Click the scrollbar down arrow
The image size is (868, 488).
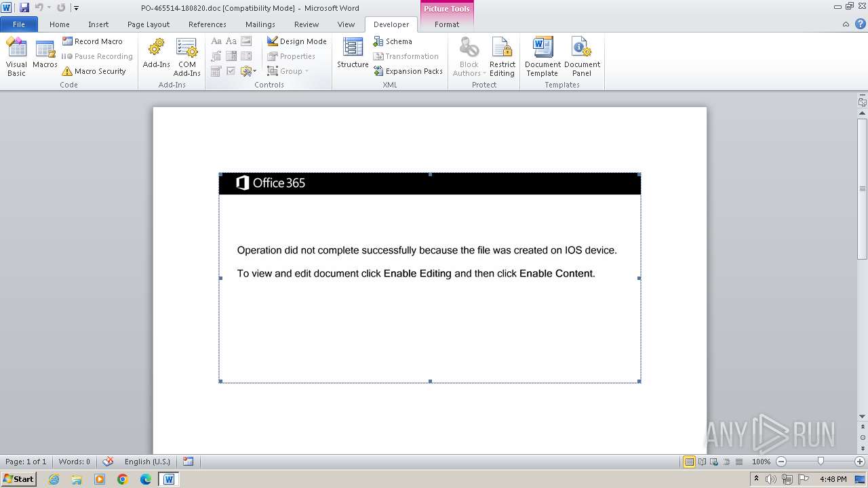tap(863, 417)
